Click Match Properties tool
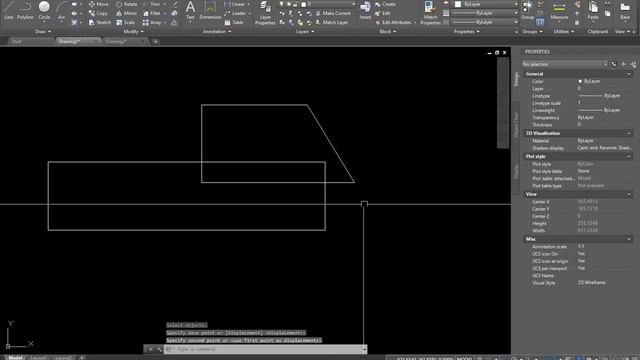This screenshot has width=640, height=360. pyautogui.click(x=430, y=13)
